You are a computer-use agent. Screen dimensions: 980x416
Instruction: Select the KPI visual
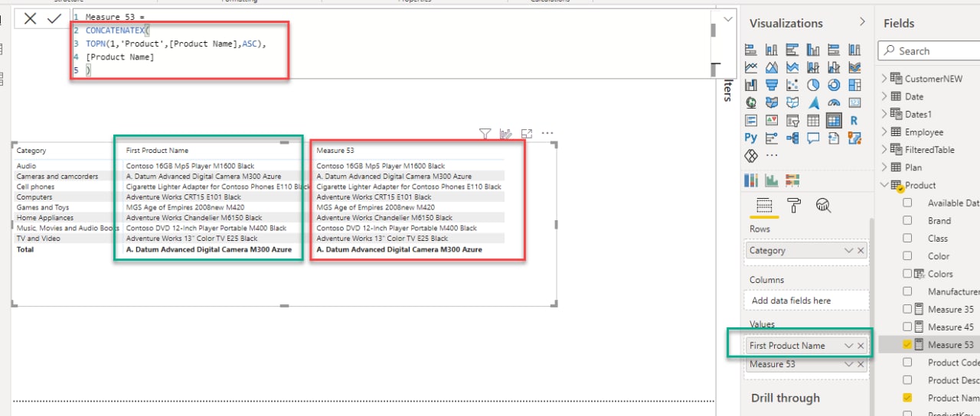(772, 120)
